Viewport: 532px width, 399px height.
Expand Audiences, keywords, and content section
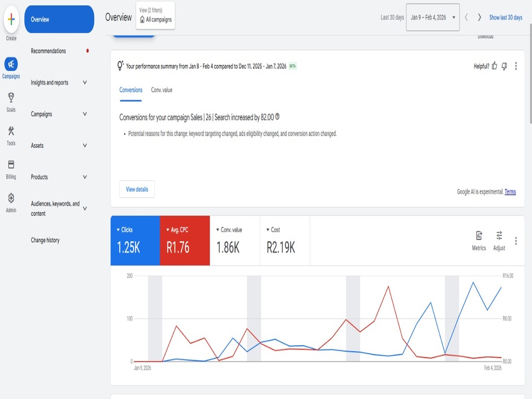coord(85,209)
